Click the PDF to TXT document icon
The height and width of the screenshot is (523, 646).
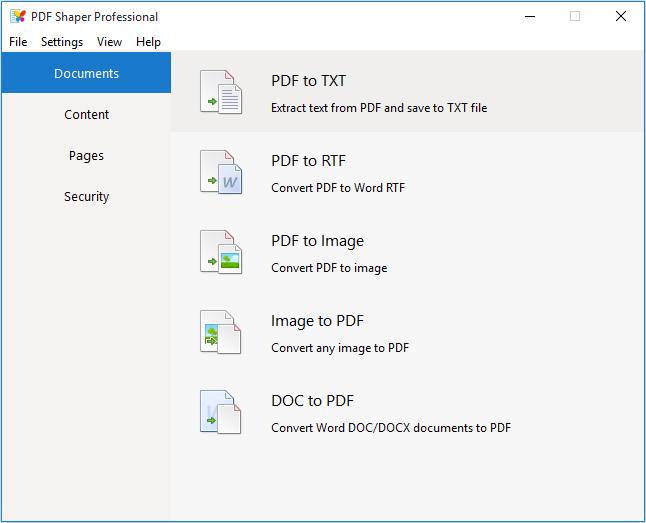click(221, 92)
